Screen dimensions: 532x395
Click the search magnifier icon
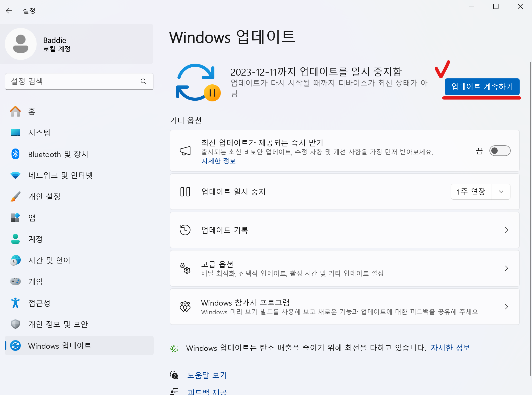point(144,81)
